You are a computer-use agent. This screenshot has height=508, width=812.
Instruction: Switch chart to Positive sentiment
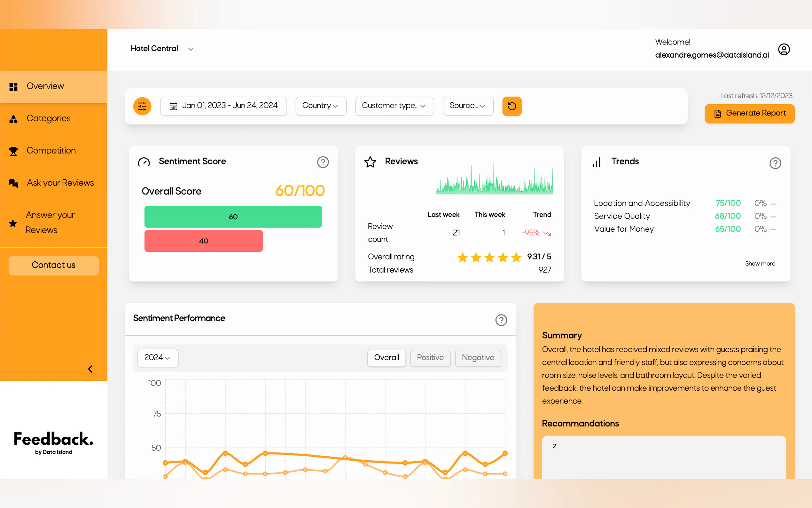click(430, 358)
